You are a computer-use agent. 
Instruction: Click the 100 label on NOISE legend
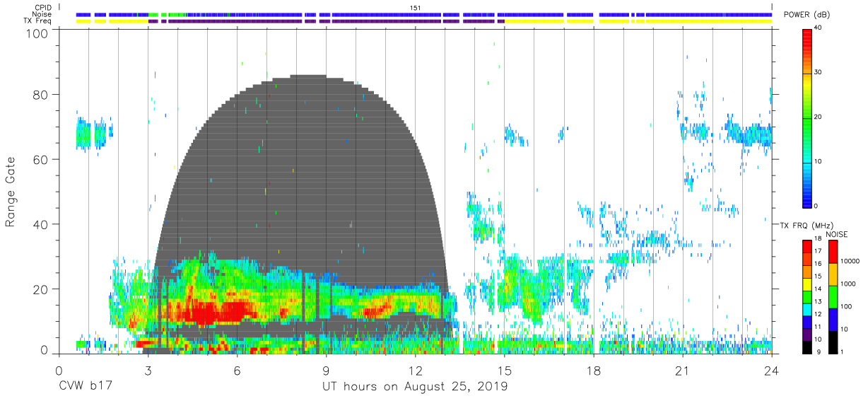(x=846, y=306)
